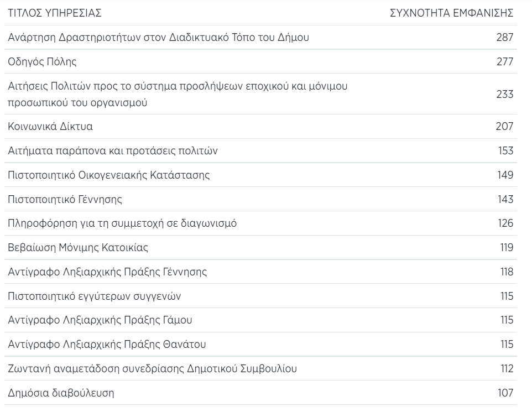The height and width of the screenshot is (417, 532).
Task: Click the ΣΥΧΝΟΤΗΤΑ ΕΜΦΑΝΙΣΗΣ column header
Action: click(x=452, y=13)
